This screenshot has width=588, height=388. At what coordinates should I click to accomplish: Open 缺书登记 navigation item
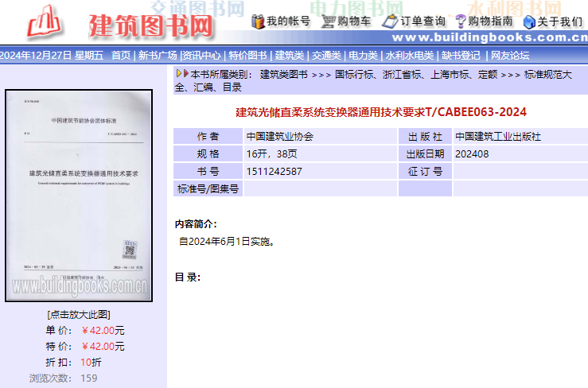pyautogui.click(x=461, y=56)
